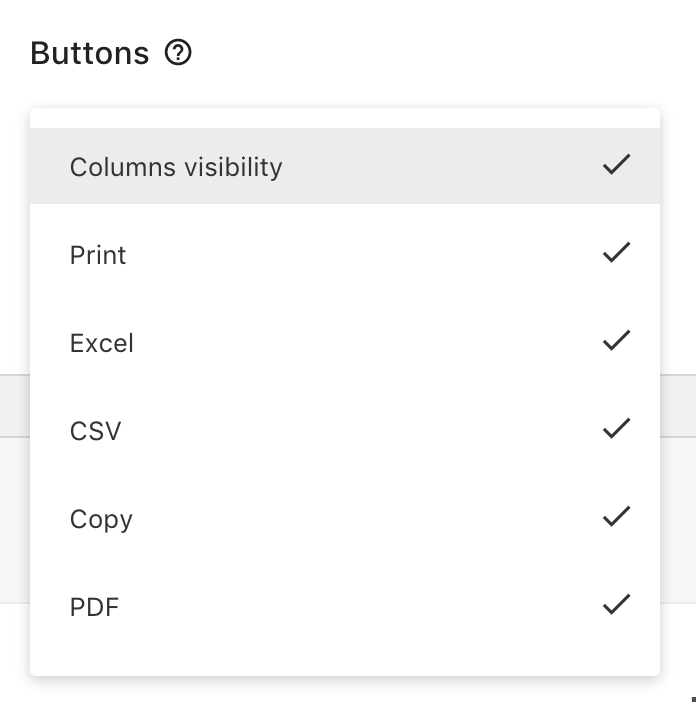
Task: Click the Print label text
Action: (98, 255)
